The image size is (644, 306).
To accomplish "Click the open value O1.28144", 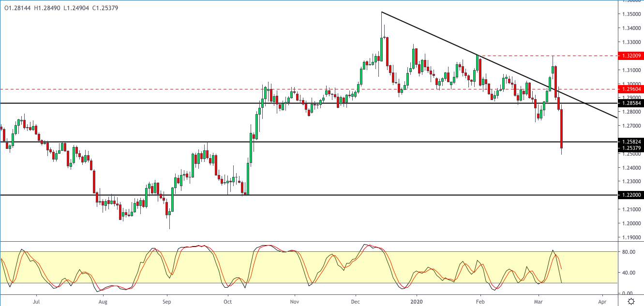I will tap(17, 8).
